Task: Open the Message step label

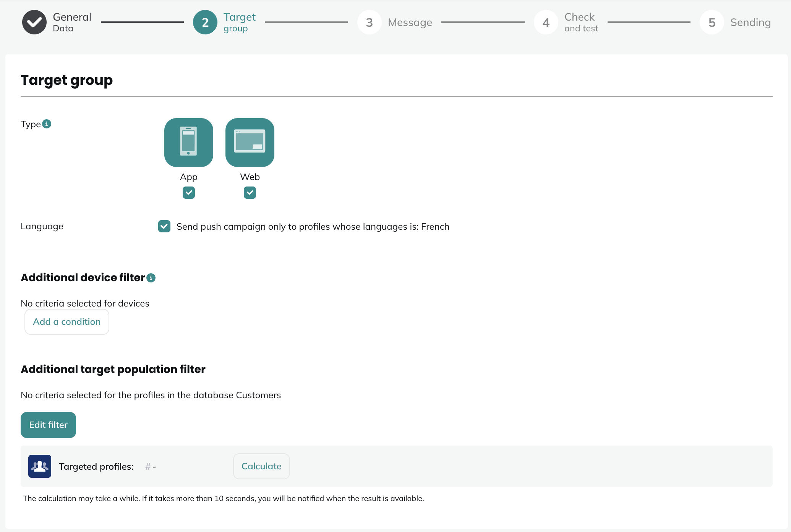Action: tap(410, 22)
